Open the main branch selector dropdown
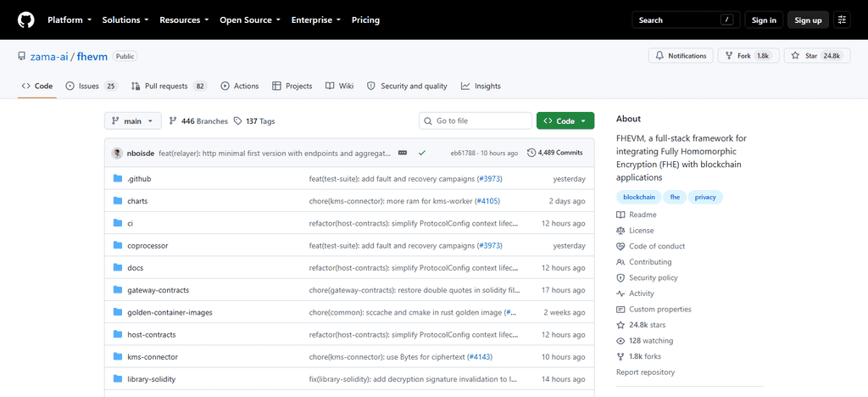Screen dimensions: 868x397 click(x=133, y=120)
